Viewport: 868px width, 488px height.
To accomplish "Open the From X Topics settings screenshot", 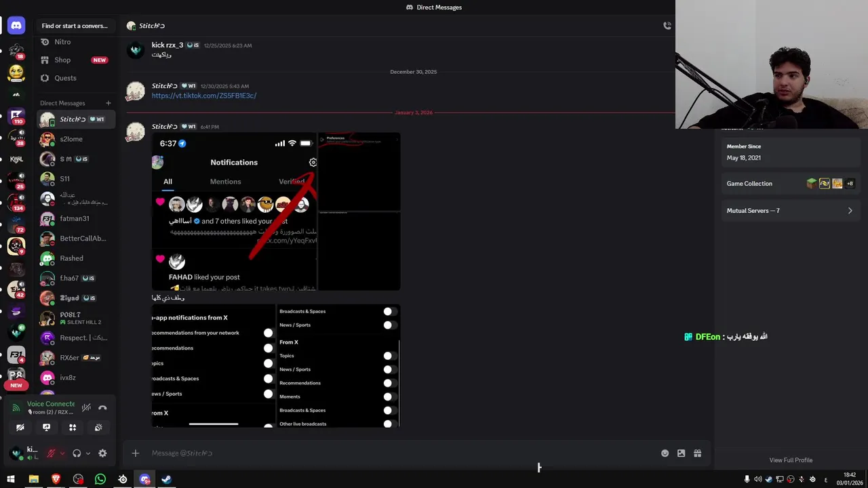I will pyautogui.click(x=338, y=366).
